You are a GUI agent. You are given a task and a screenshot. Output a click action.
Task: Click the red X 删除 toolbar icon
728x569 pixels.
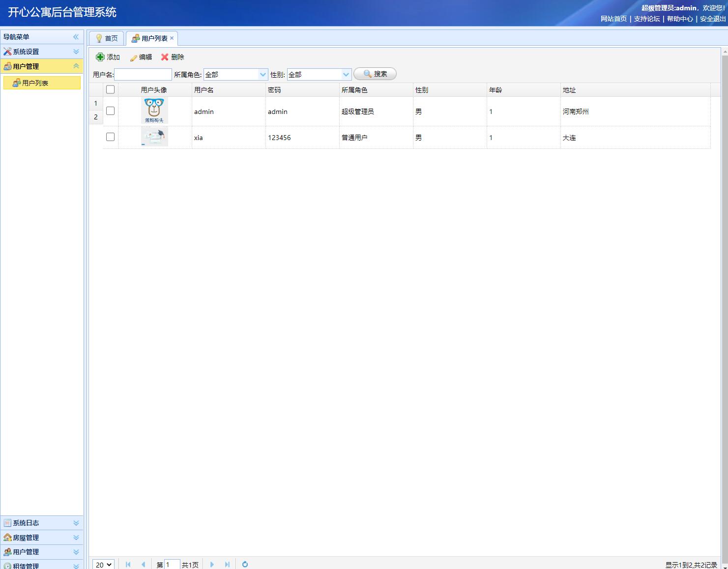click(165, 57)
